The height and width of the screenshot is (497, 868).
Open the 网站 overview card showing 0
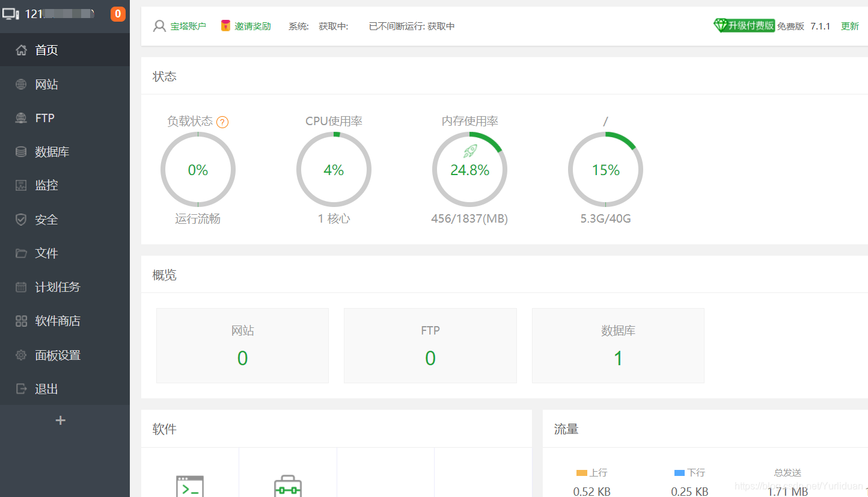242,345
